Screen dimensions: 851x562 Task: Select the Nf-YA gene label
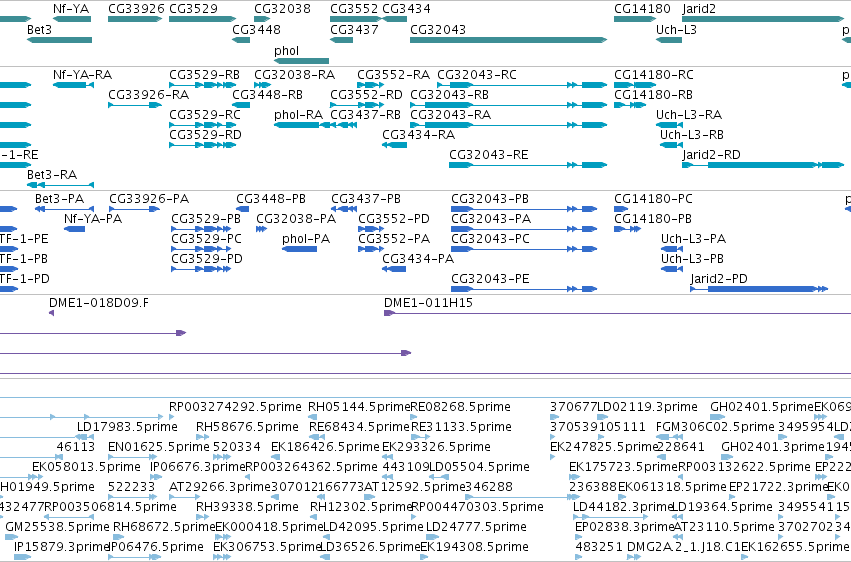[x=71, y=9]
